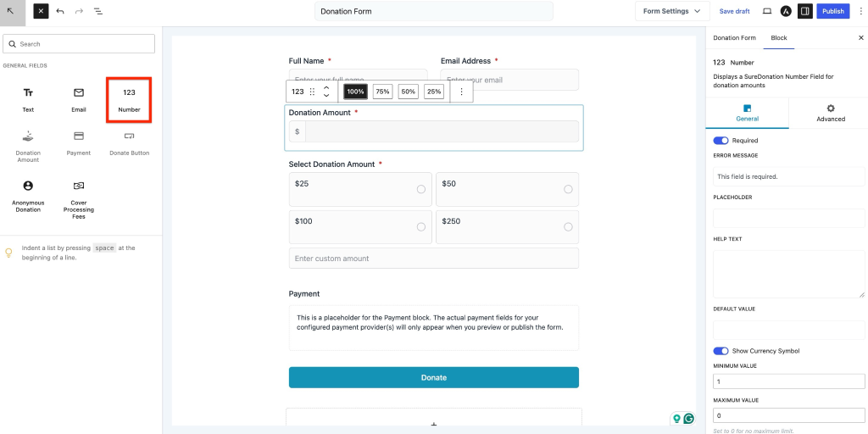The image size is (868, 434).
Task: Click Save draft
Action: tap(735, 11)
